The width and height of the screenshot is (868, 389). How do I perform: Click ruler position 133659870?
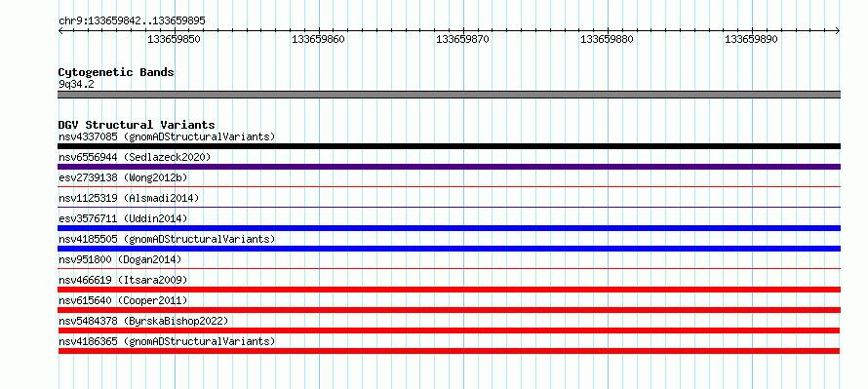pos(463,39)
